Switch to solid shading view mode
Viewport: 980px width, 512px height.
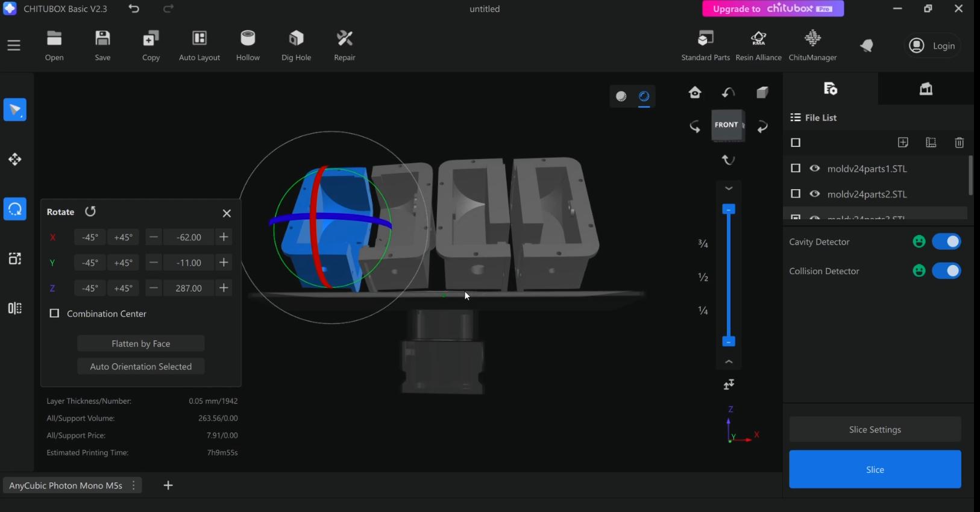coord(621,96)
